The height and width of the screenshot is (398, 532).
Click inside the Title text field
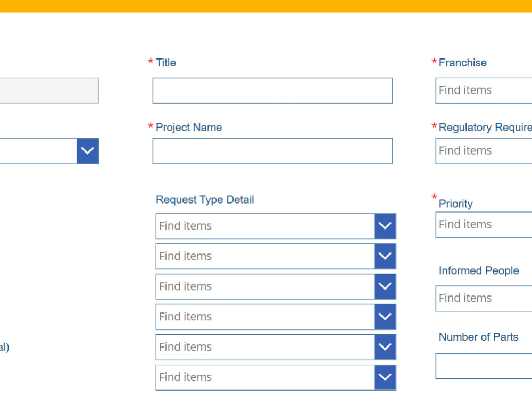(x=272, y=90)
